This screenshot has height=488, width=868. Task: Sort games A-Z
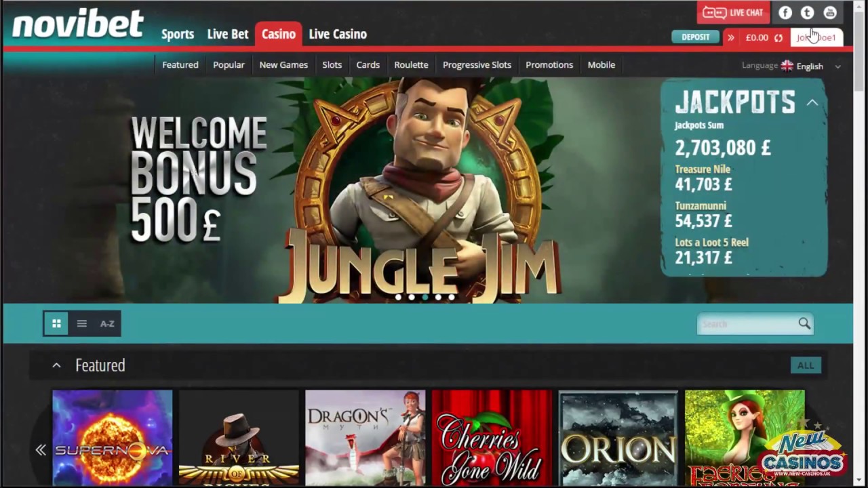(107, 323)
